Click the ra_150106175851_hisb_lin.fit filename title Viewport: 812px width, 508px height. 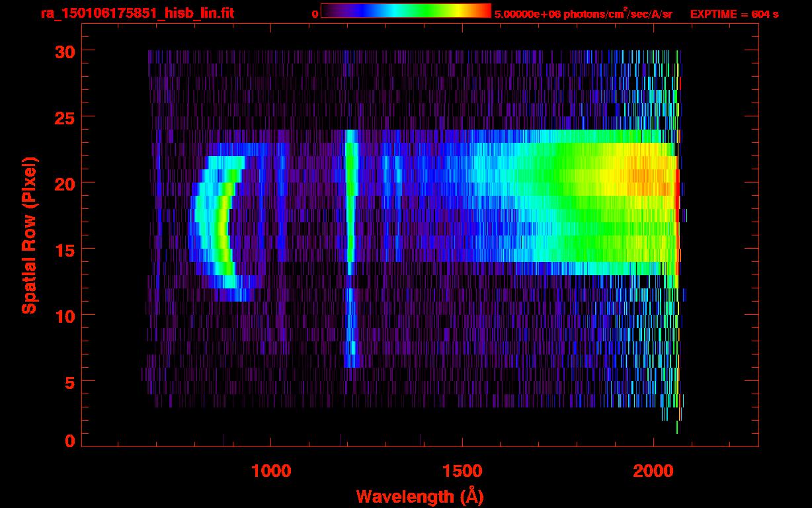pyautogui.click(x=137, y=13)
